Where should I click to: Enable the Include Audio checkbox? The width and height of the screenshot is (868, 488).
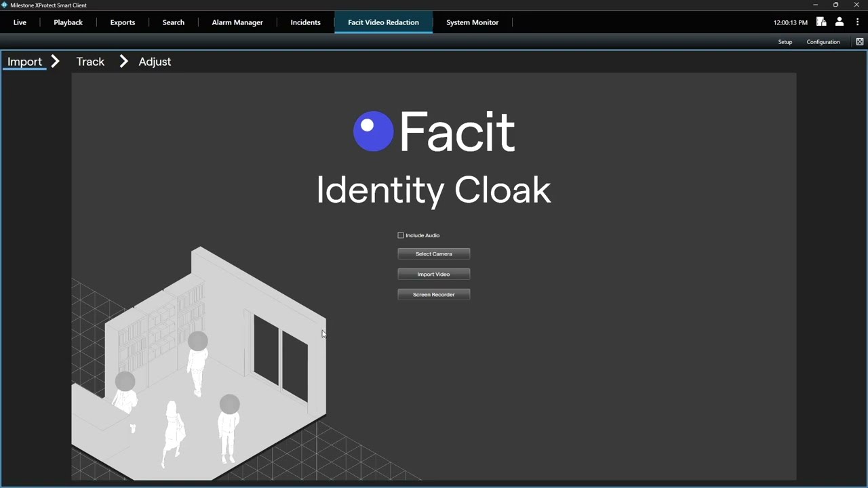click(x=401, y=235)
